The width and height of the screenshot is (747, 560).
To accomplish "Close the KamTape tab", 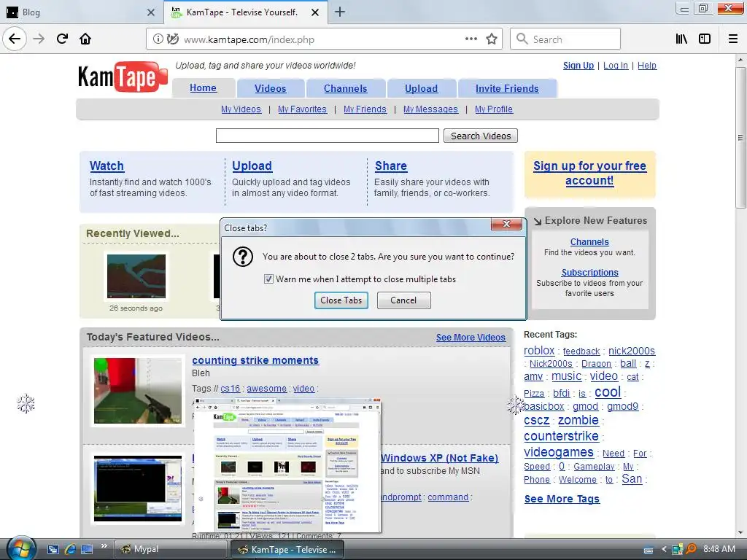I will click(x=315, y=12).
